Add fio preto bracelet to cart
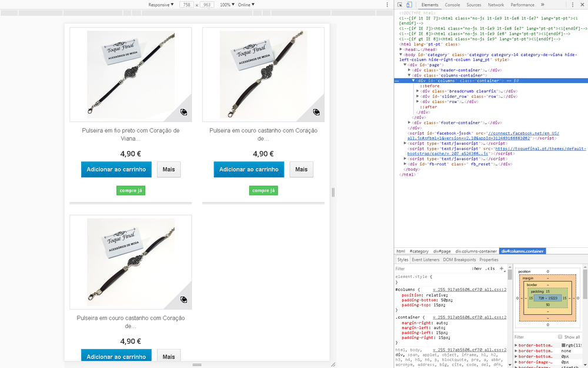This screenshot has height=368, width=588. pyautogui.click(x=116, y=170)
